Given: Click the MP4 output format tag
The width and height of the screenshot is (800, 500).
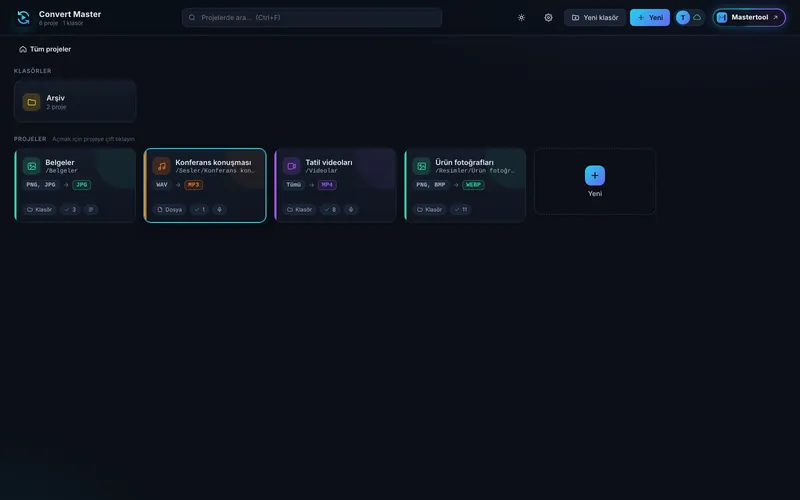Looking at the screenshot, I should point(327,185).
